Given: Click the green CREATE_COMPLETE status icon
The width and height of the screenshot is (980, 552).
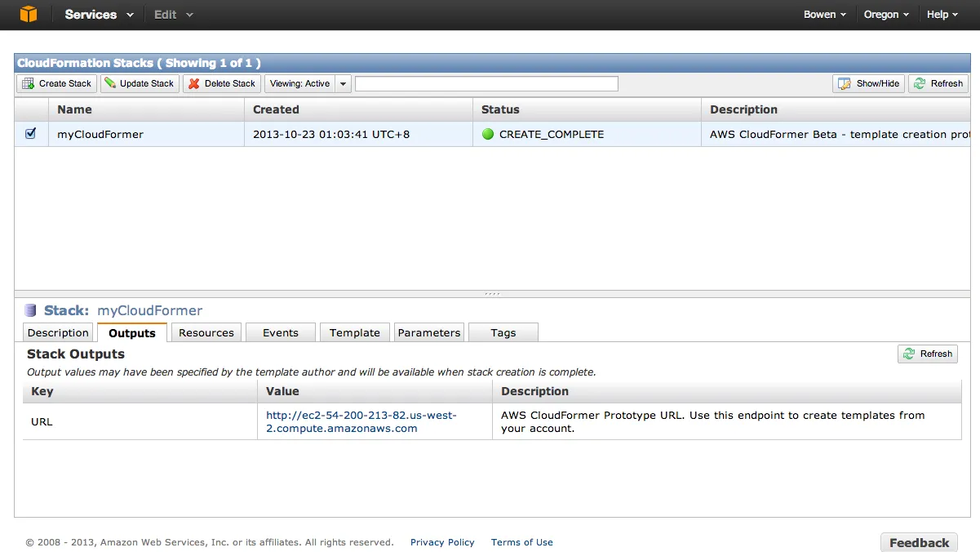Looking at the screenshot, I should (488, 134).
